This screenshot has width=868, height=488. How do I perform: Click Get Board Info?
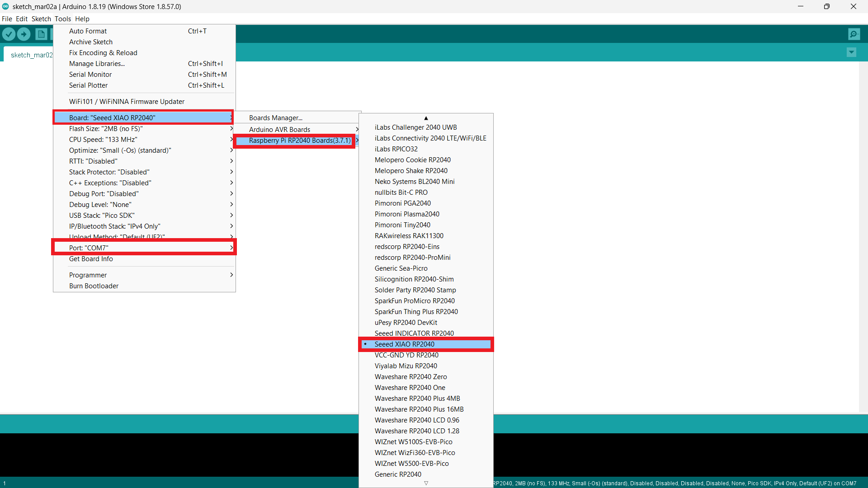point(91,259)
